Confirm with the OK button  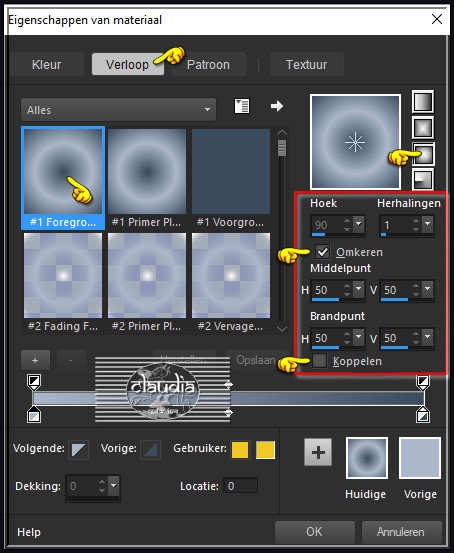click(x=314, y=531)
